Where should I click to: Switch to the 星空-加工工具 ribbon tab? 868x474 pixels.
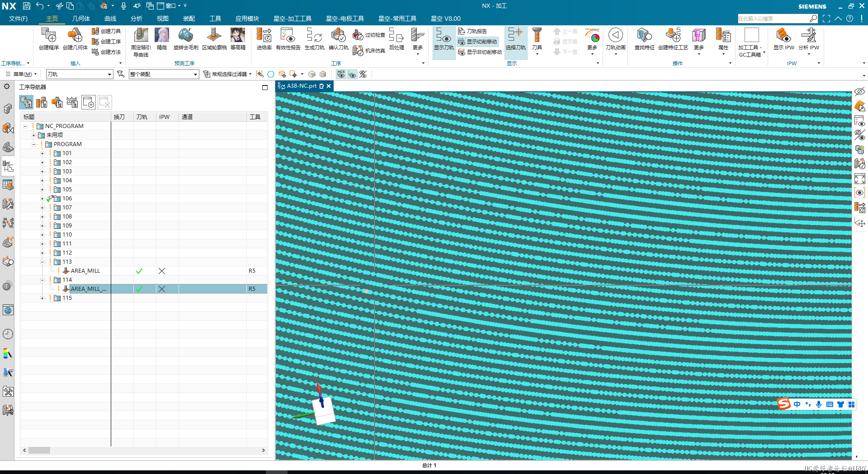pyautogui.click(x=292, y=19)
